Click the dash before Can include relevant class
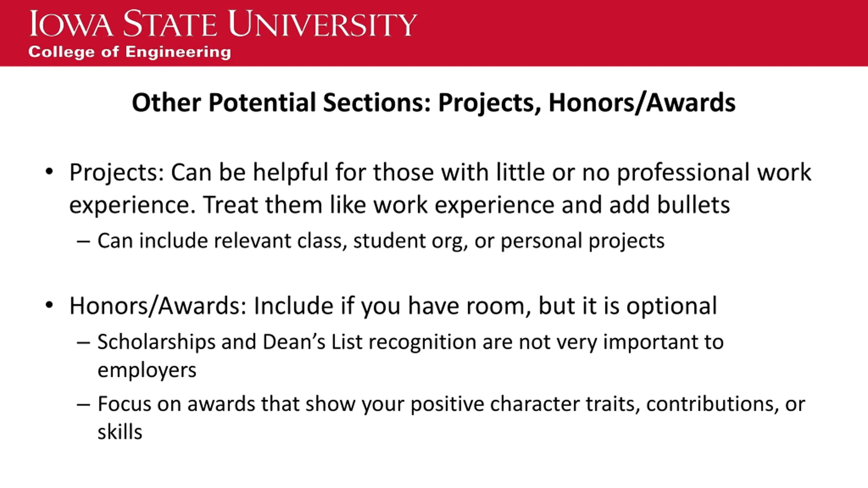 [x=83, y=241]
